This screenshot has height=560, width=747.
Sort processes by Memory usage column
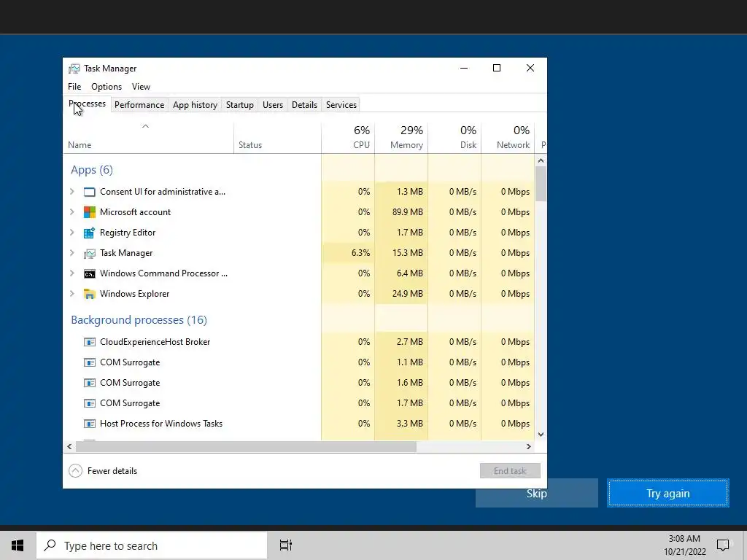pyautogui.click(x=401, y=138)
